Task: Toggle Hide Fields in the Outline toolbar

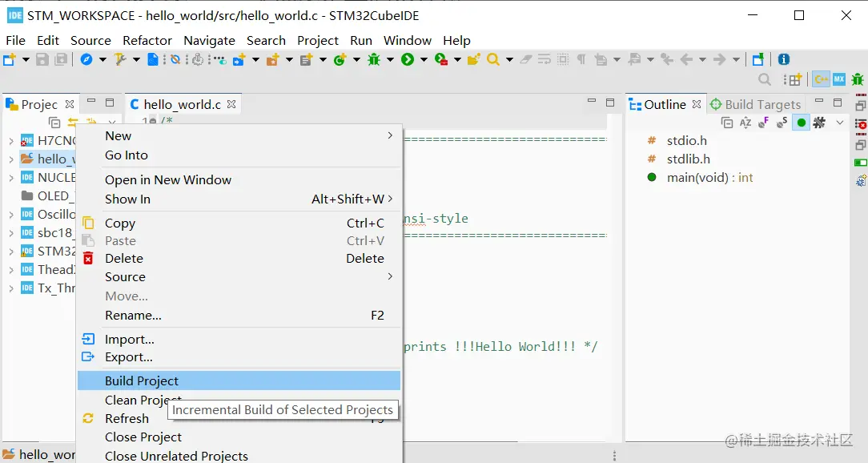Action: tap(764, 123)
